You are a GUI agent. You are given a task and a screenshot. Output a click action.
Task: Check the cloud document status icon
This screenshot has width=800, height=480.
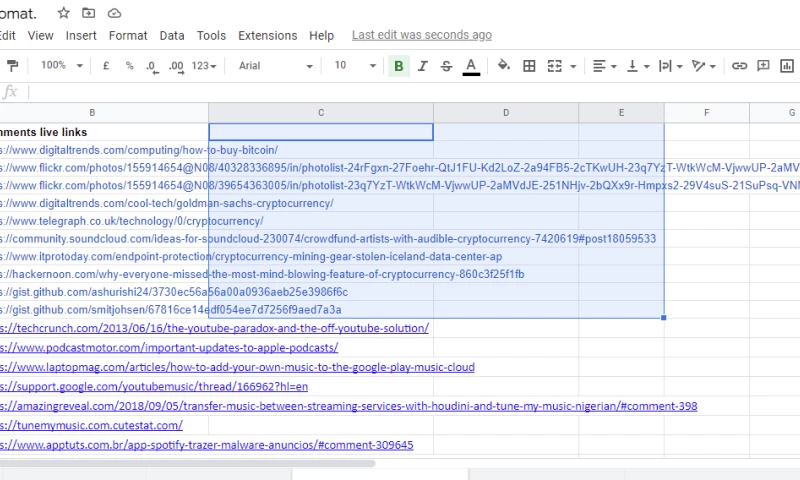[114, 13]
